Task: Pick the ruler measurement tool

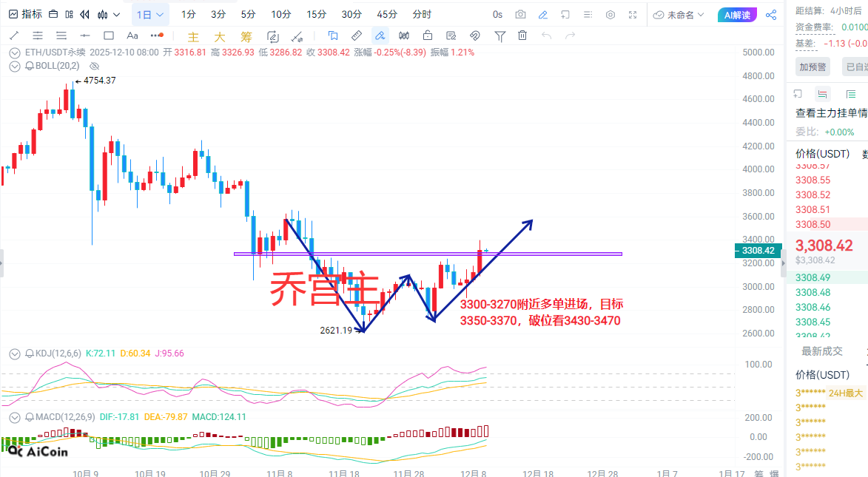Action: pos(356,35)
